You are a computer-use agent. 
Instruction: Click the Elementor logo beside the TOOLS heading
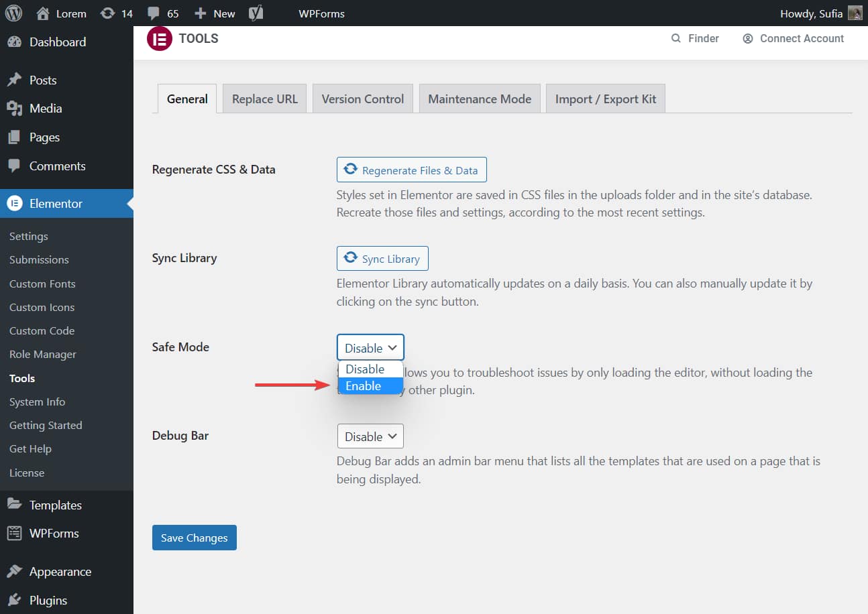click(159, 40)
